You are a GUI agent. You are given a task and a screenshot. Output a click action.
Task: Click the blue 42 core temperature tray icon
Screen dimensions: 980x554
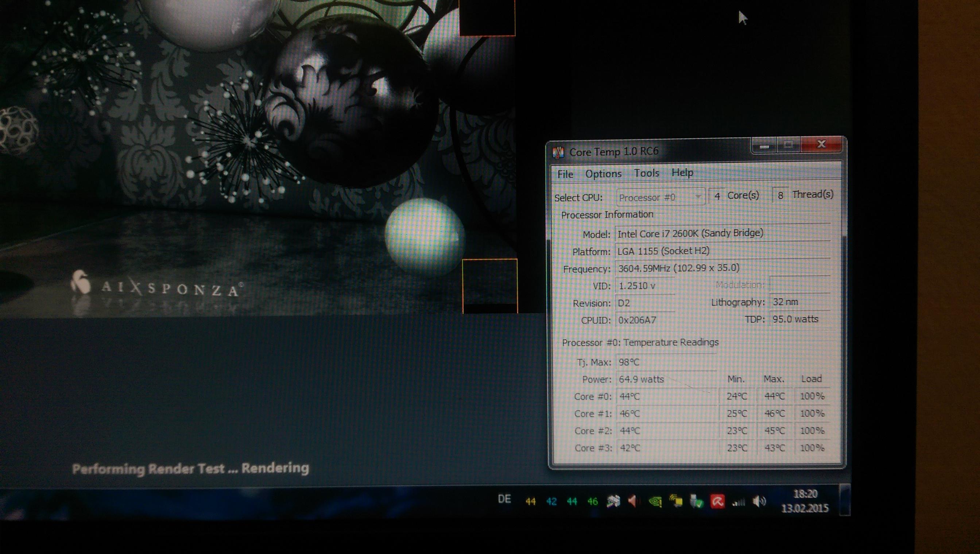551,502
